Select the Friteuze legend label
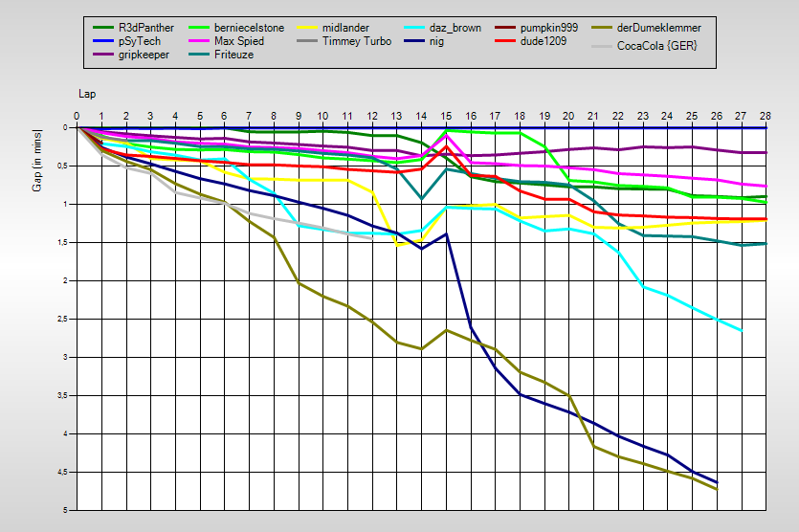799x532 pixels. [233, 55]
